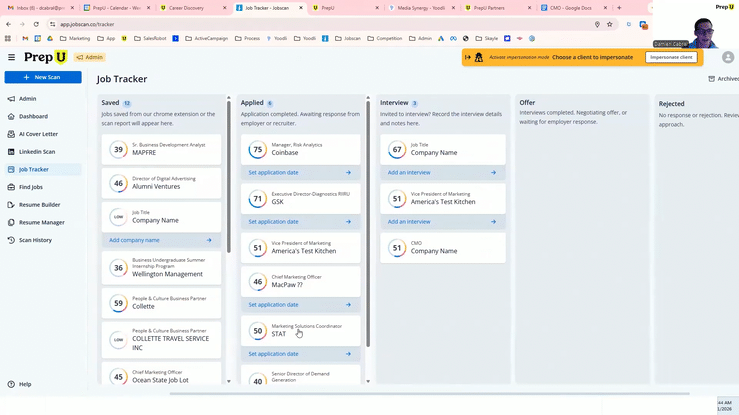Click the Saved column scroll down arrow
The width and height of the screenshot is (739, 415).
pos(229,381)
